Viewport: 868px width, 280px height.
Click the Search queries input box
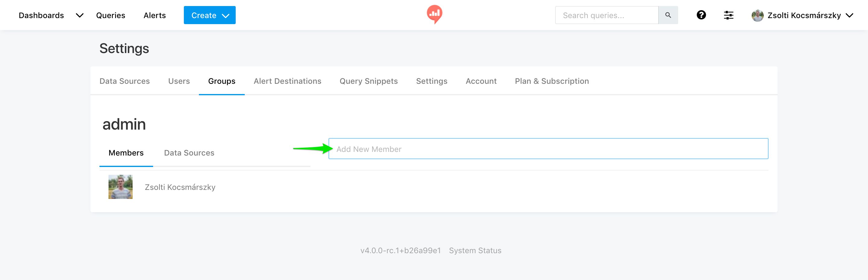coord(606,15)
